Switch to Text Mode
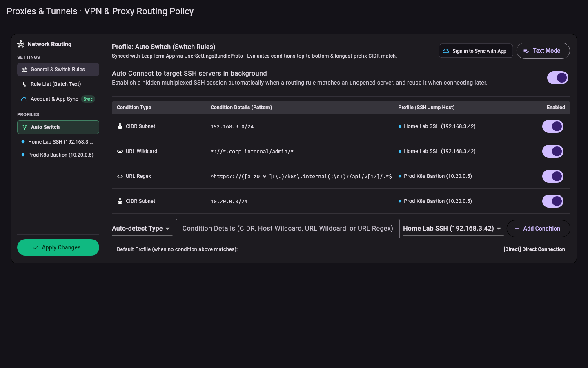 (x=543, y=51)
